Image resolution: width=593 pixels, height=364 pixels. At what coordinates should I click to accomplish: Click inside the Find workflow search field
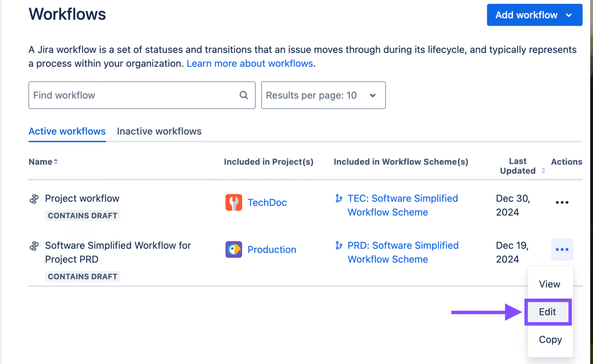124,95
